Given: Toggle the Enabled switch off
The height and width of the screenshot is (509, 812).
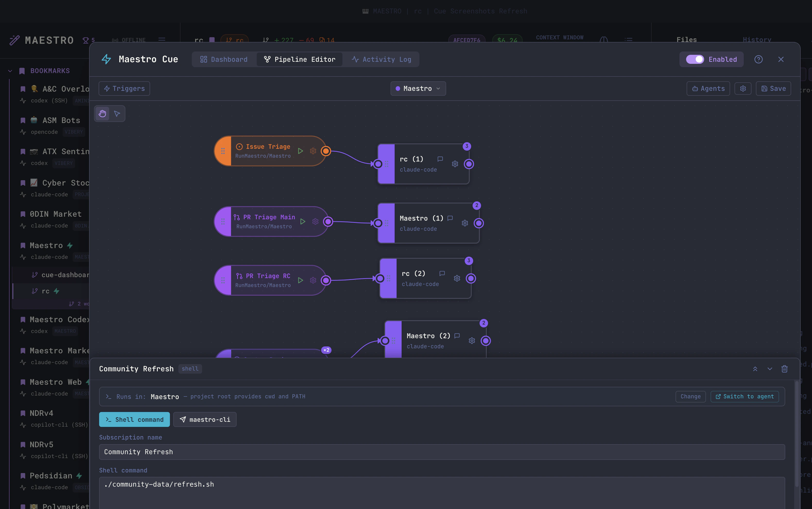Looking at the screenshot, I should [695, 59].
